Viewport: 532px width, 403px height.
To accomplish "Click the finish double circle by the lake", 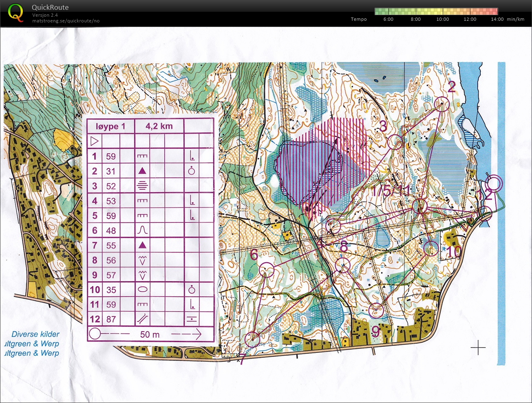I will pos(494,183).
